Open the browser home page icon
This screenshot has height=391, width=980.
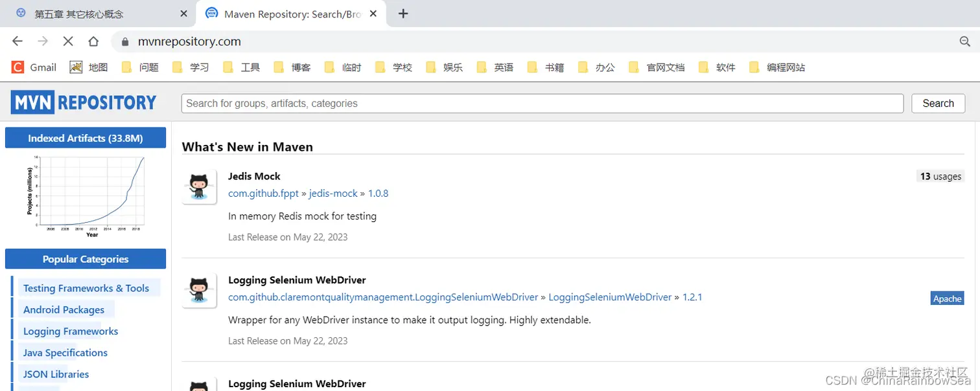pos(93,41)
